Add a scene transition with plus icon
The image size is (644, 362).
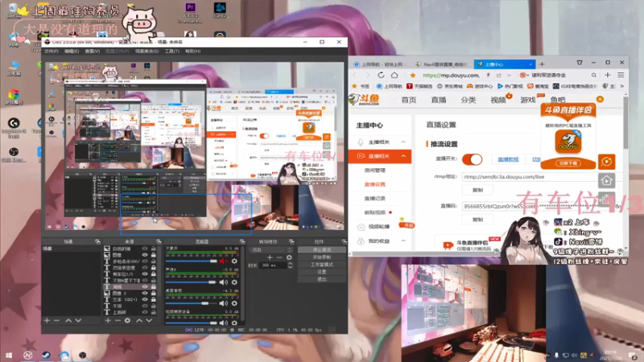270,257
